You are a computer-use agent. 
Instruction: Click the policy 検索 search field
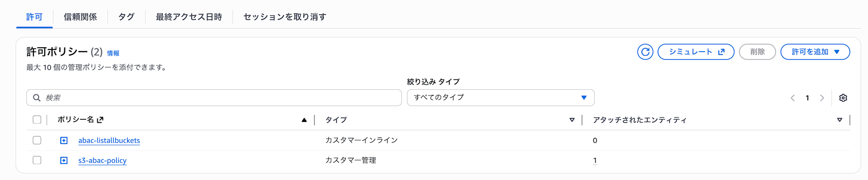[x=217, y=98]
